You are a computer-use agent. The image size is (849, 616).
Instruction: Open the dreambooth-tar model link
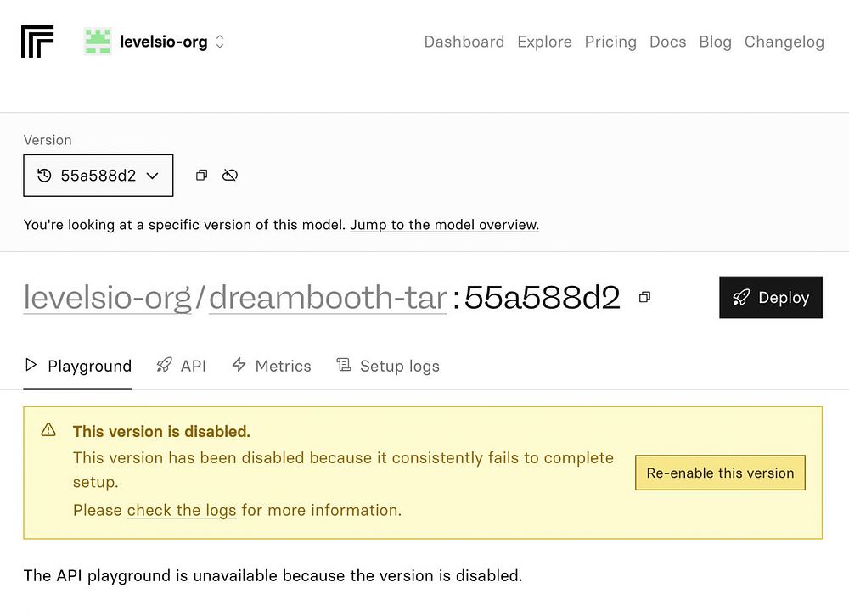point(328,297)
